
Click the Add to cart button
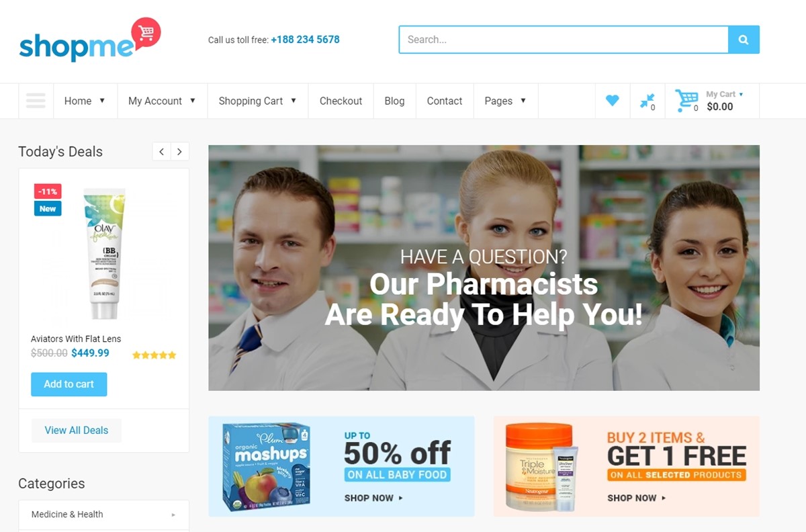click(x=69, y=384)
